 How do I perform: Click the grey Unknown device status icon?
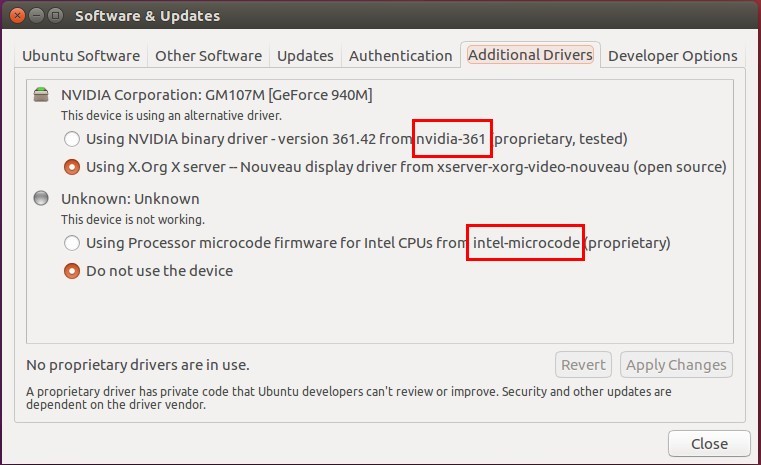[41, 198]
